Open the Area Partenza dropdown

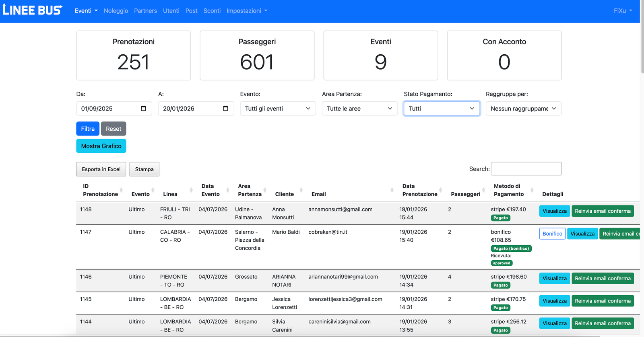tap(359, 109)
